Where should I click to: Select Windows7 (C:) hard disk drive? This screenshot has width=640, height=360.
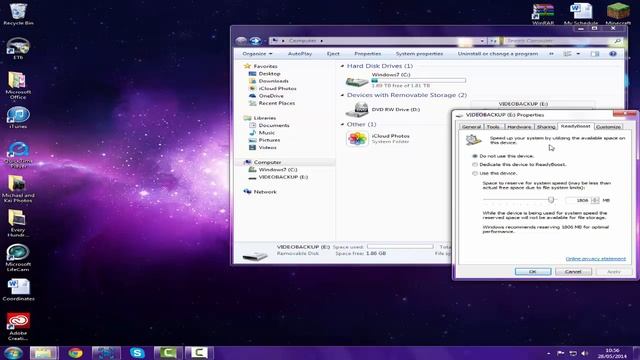point(405,80)
